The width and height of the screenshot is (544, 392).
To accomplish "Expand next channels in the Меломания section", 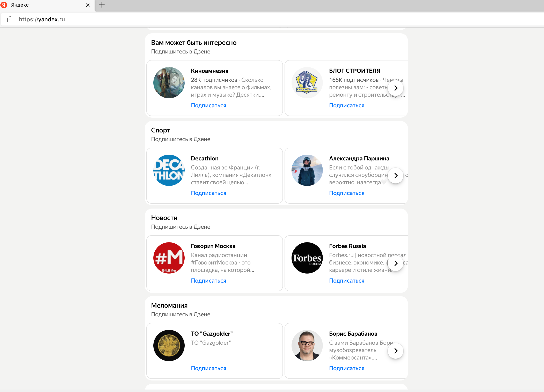I will 396,351.
